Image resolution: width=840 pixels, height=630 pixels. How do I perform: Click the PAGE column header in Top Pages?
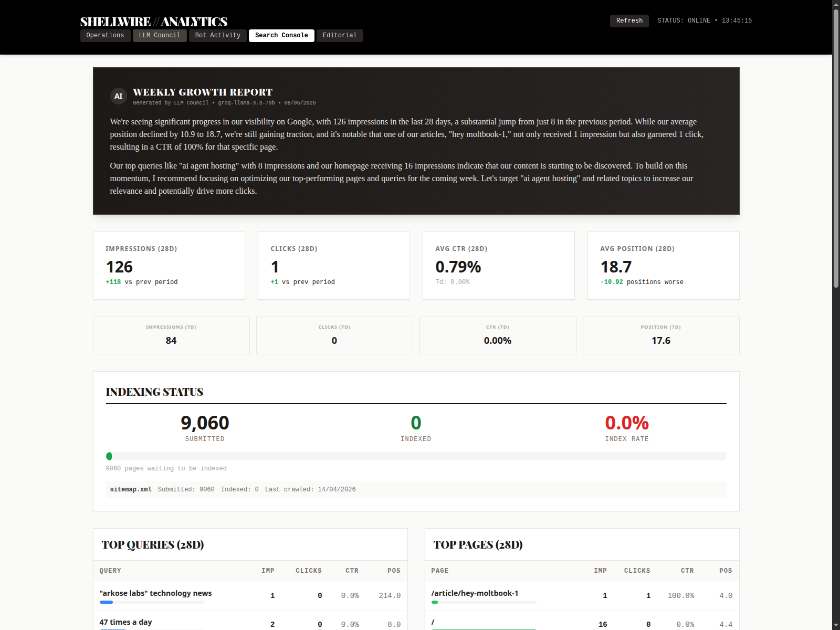(x=440, y=571)
